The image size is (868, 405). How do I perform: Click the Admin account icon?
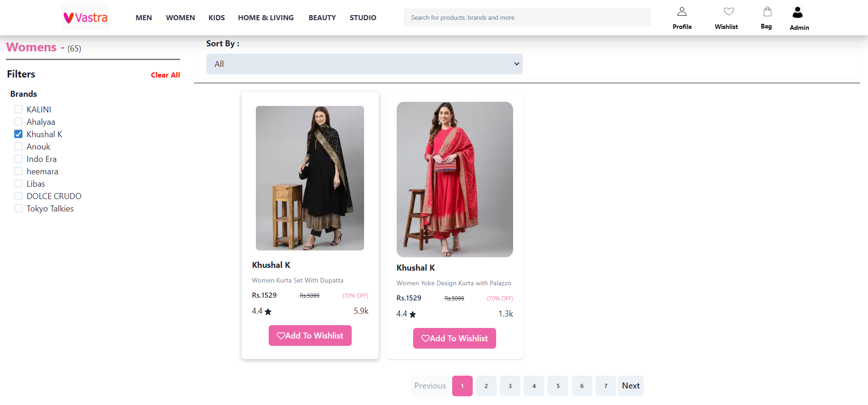click(798, 12)
